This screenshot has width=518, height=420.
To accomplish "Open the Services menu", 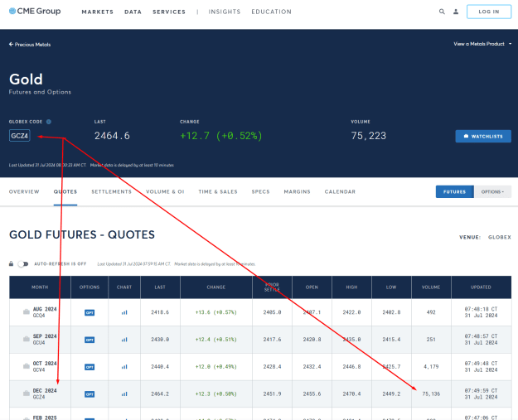I will [x=169, y=12].
